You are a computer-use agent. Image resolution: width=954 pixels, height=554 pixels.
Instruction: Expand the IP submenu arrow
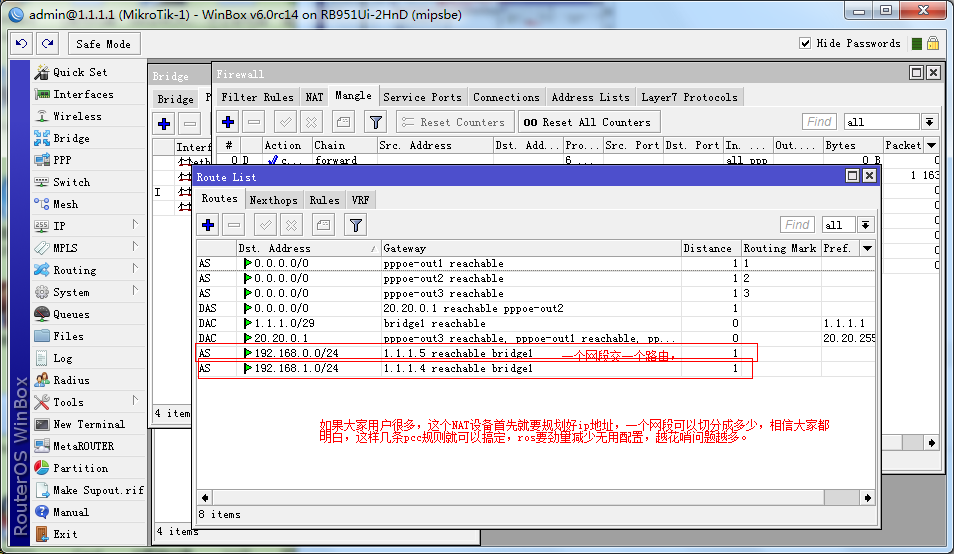click(135, 225)
